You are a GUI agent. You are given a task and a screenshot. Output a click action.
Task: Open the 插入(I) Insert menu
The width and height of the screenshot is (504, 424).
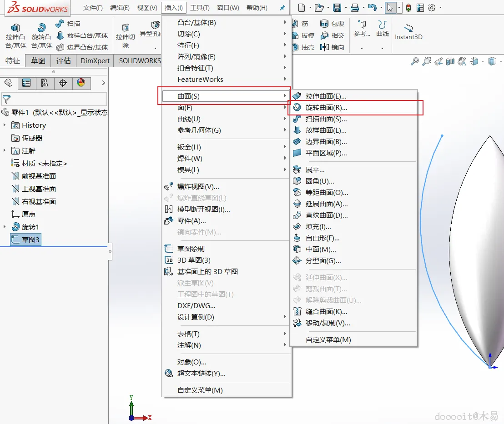tap(174, 8)
